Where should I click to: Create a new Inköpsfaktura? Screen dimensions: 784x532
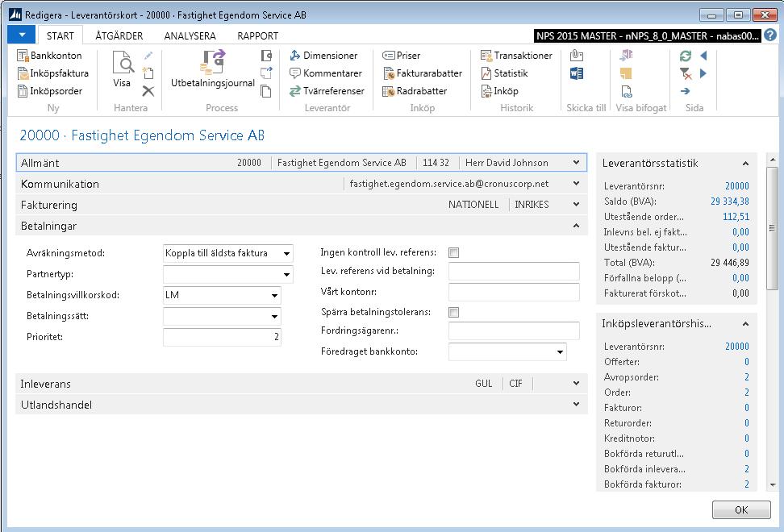pyautogui.click(x=53, y=73)
